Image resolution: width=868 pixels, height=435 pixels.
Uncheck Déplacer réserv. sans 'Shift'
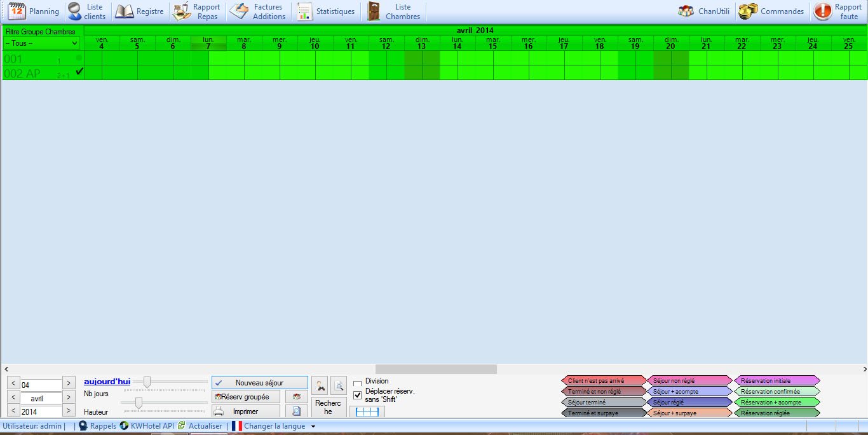tap(357, 395)
